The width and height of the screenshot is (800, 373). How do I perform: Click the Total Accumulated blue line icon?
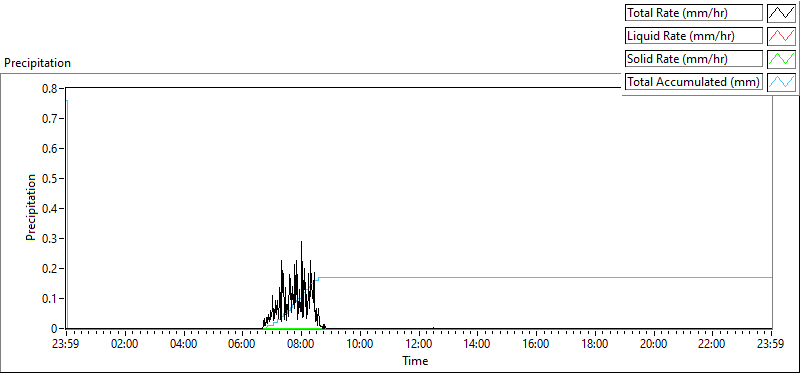pyautogui.click(x=782, y=82)
